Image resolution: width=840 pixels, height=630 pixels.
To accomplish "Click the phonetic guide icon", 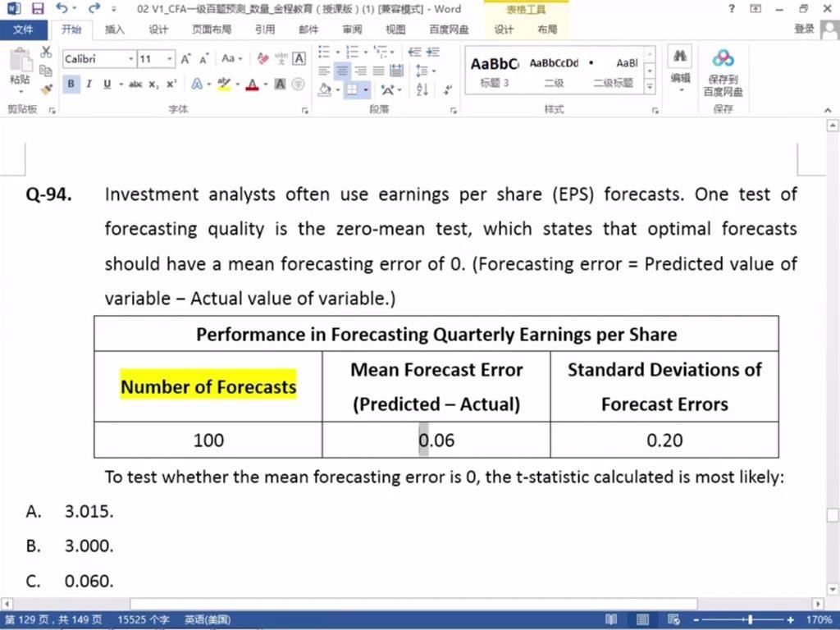I will tap(281, 58).
